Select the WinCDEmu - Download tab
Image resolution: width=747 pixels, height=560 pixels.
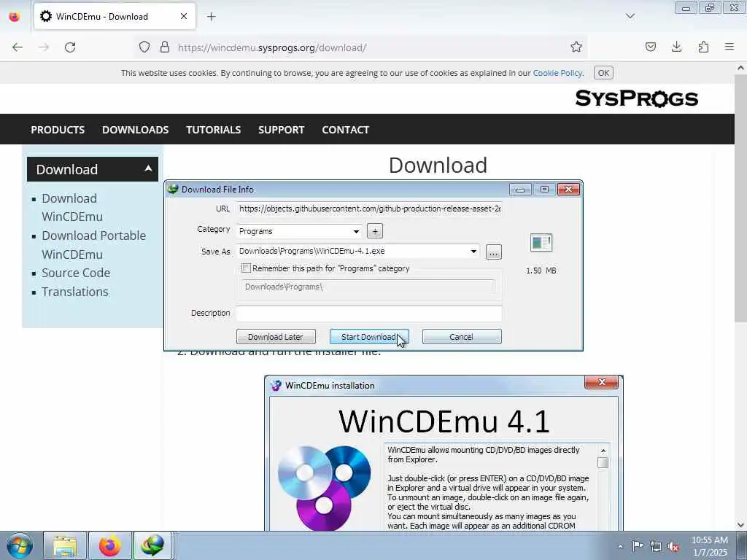tap(115, 17)
